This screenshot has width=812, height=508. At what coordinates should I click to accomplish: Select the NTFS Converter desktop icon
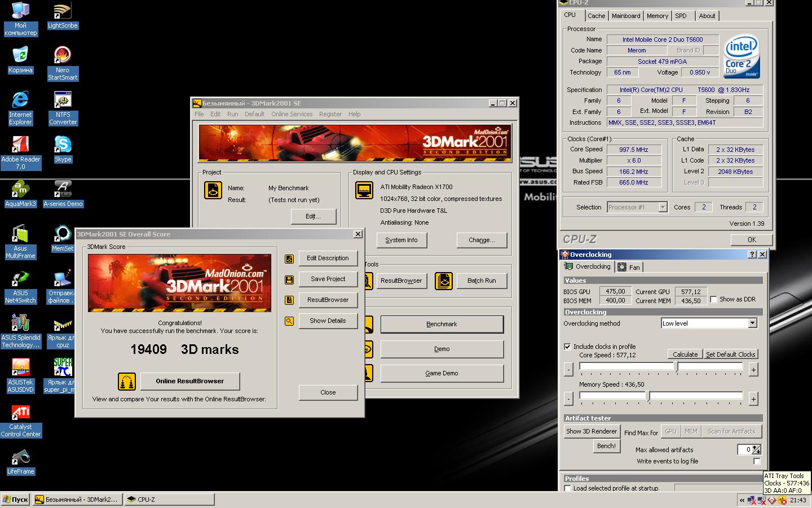63,108
